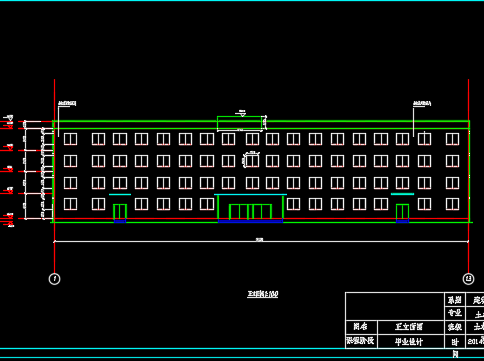This screenshot has height=361, width=484.
Task: Select the axis bubble numbered 1
Action: [55, 279]
